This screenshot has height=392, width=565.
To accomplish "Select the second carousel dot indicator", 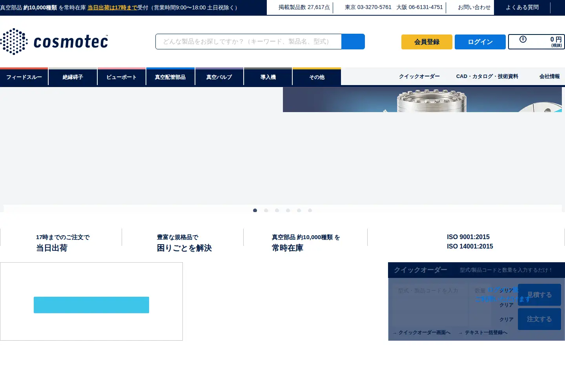I will tap(266, 211).
